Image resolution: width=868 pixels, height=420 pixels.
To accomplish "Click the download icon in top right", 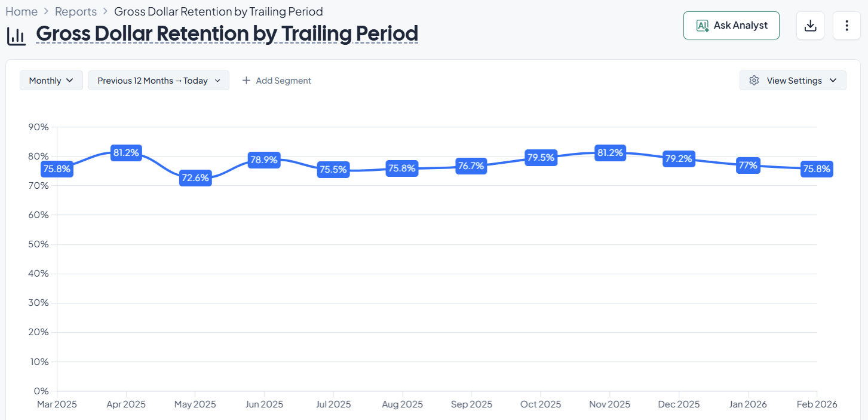I will (810, 25).
